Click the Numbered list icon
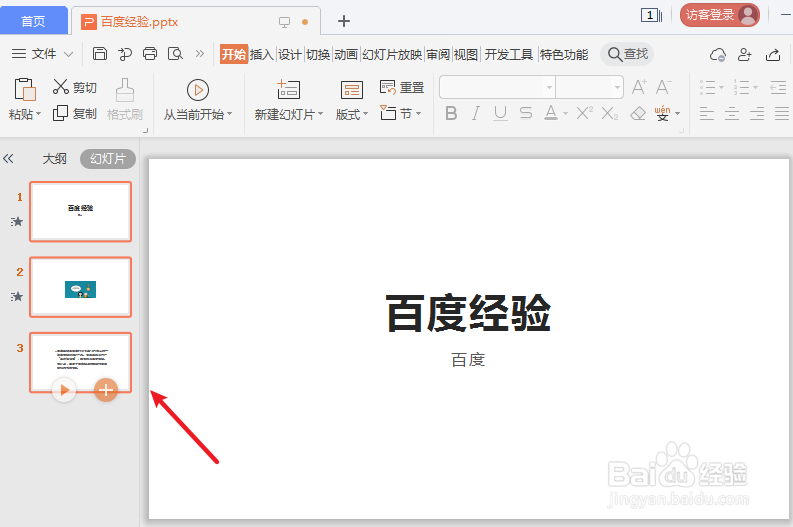This screenshot has height=527, width=793. point(741,87)
